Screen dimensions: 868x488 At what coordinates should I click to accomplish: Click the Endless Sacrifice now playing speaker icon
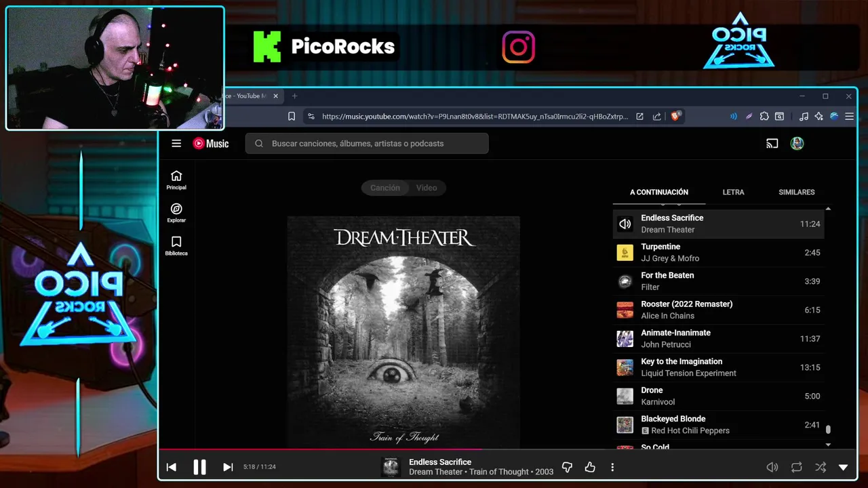coord(625,224)
